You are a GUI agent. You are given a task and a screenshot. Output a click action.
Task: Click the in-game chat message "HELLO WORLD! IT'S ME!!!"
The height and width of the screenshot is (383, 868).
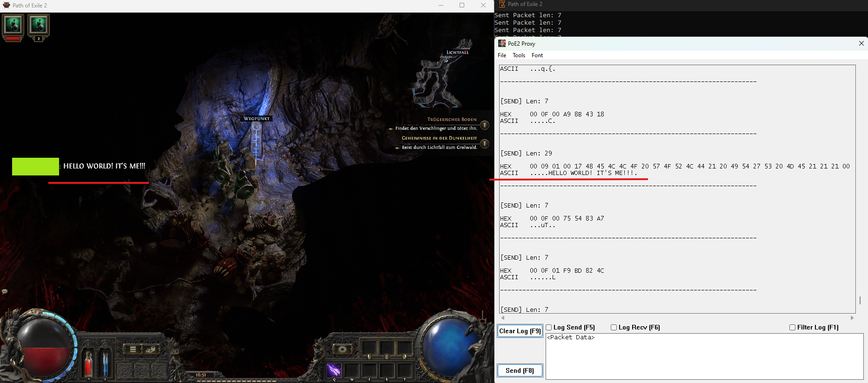click(104, 166)
